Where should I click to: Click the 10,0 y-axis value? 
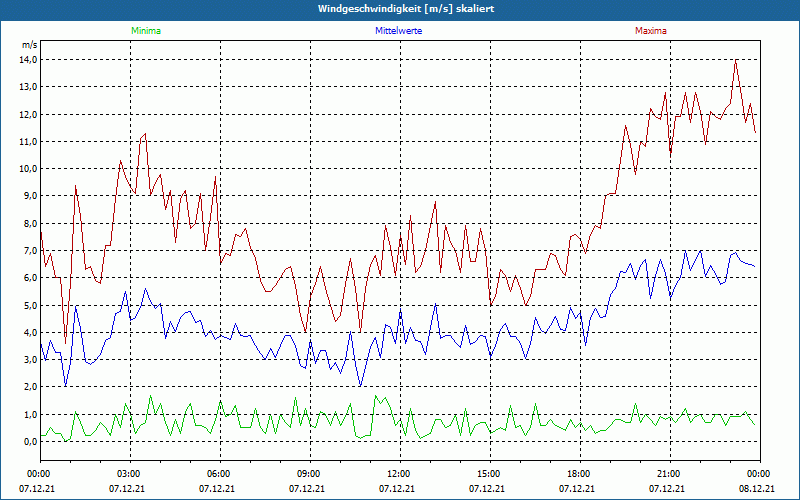(29, 169)
